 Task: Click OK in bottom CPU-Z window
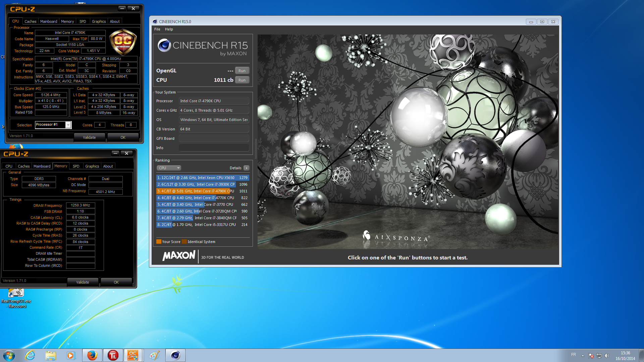click(x=116, y=282)
